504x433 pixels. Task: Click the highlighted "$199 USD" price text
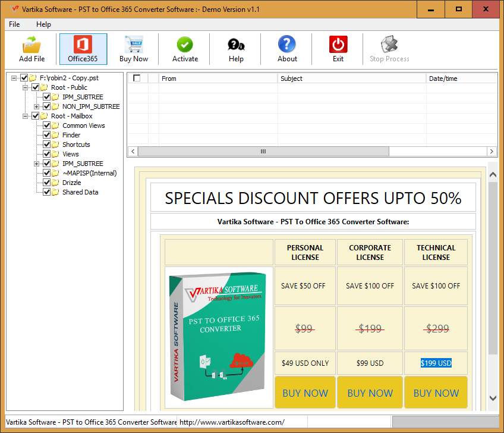click(436, 363)
